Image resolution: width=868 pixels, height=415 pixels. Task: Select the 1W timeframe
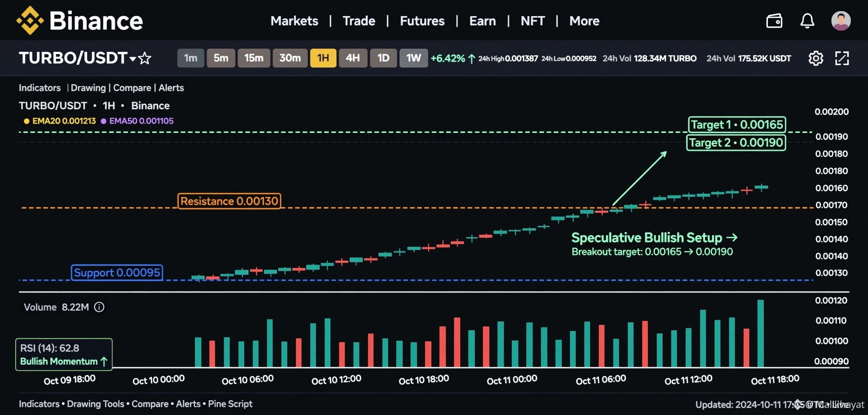(x=414, y=58)
